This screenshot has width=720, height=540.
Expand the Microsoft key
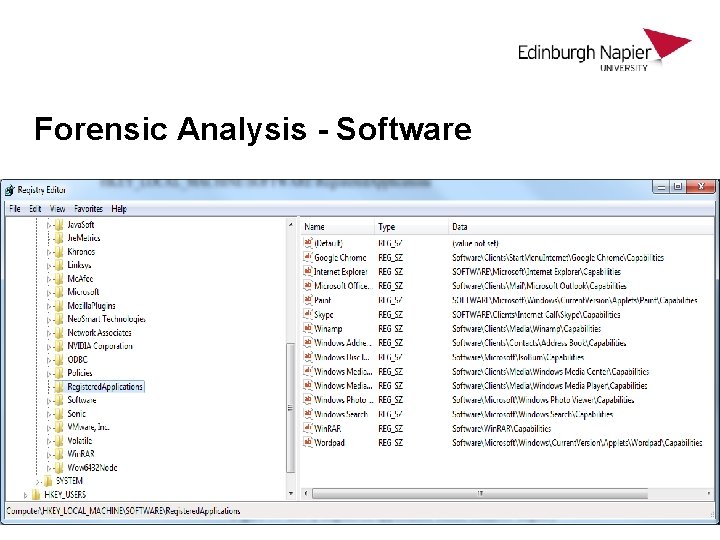(49, 292)
